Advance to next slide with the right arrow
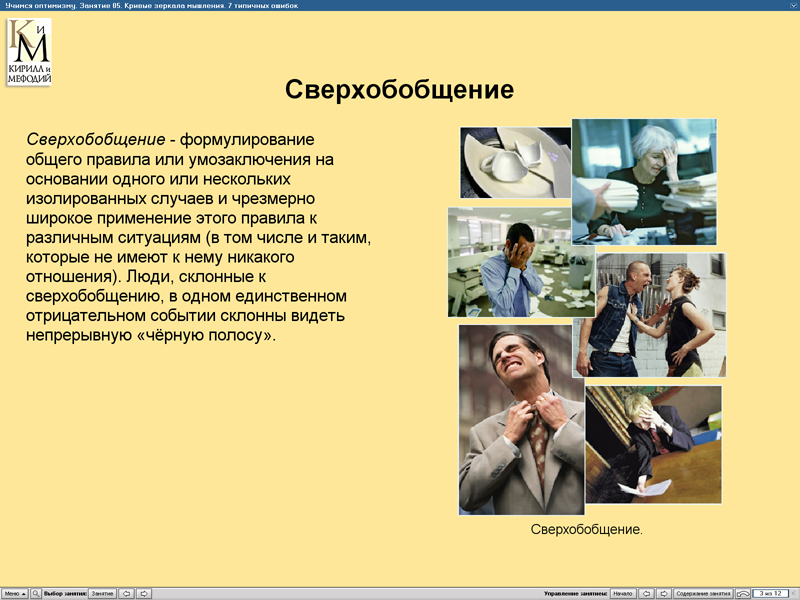Viewport: 800px width, 600px height. coord(665,593)
